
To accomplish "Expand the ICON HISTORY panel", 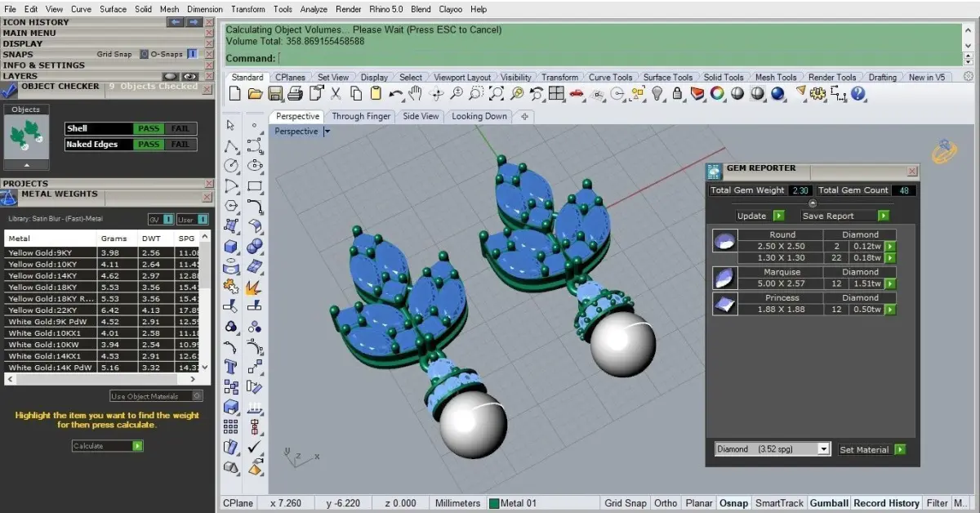I will (36, 22).
